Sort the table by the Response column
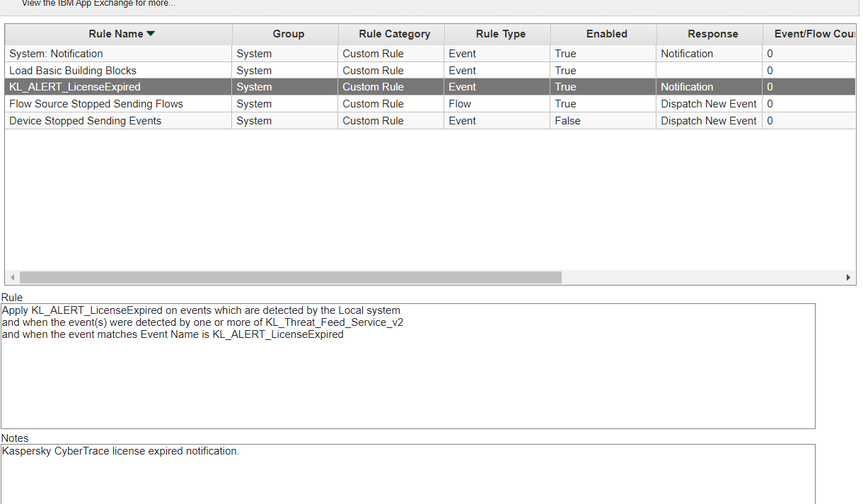Viewport: 863px width, 504px height. 712,33
